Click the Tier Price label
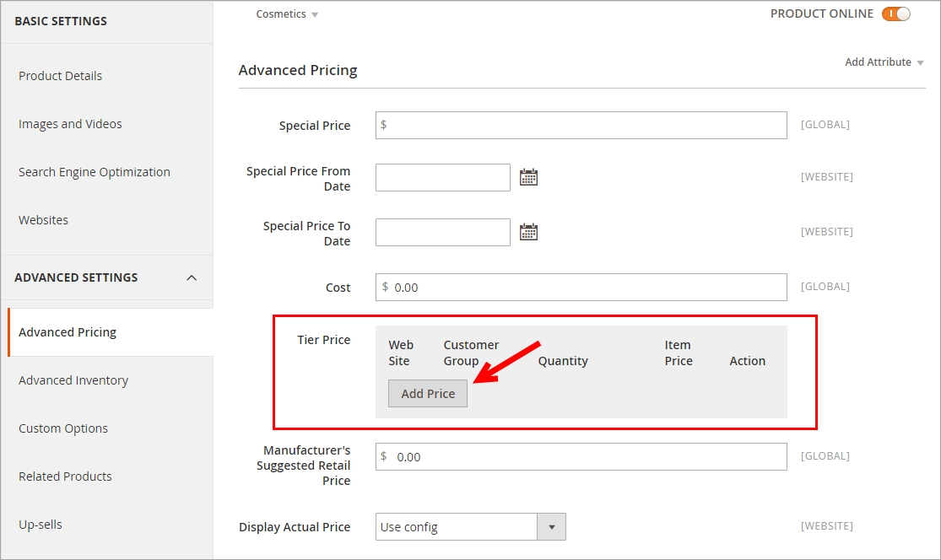 323,340
